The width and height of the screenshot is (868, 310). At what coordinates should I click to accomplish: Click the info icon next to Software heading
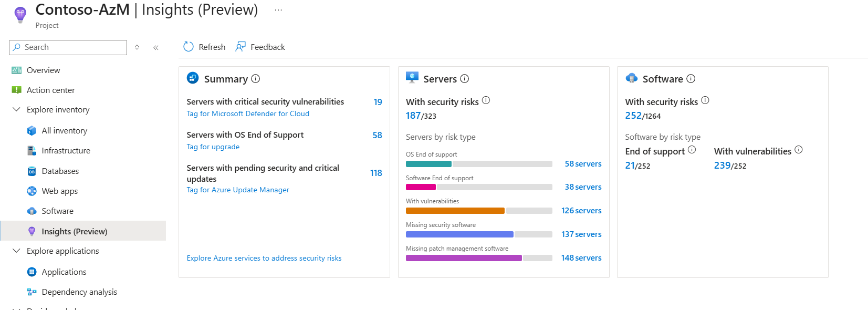point(691,79)
